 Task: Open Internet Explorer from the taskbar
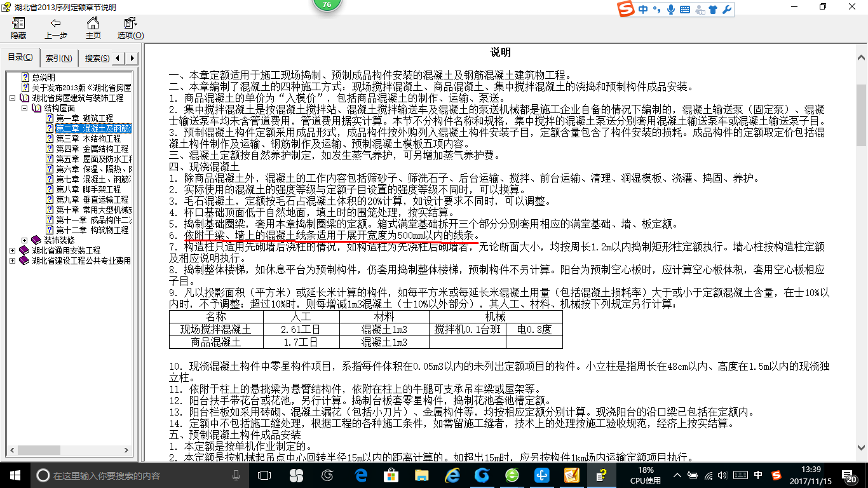(x=452, y=475)
